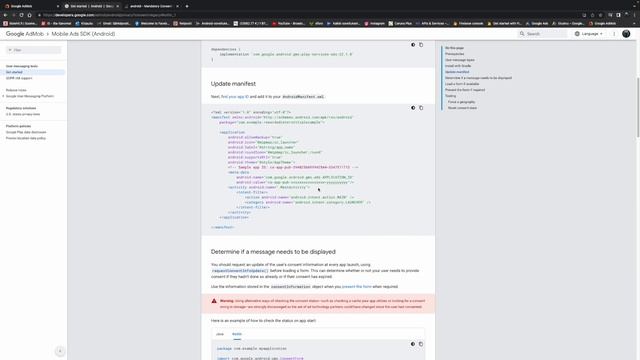Viewport: 640px width, 360px height.
Task: Jump to Present the form if required
Action: pos(465,90)
